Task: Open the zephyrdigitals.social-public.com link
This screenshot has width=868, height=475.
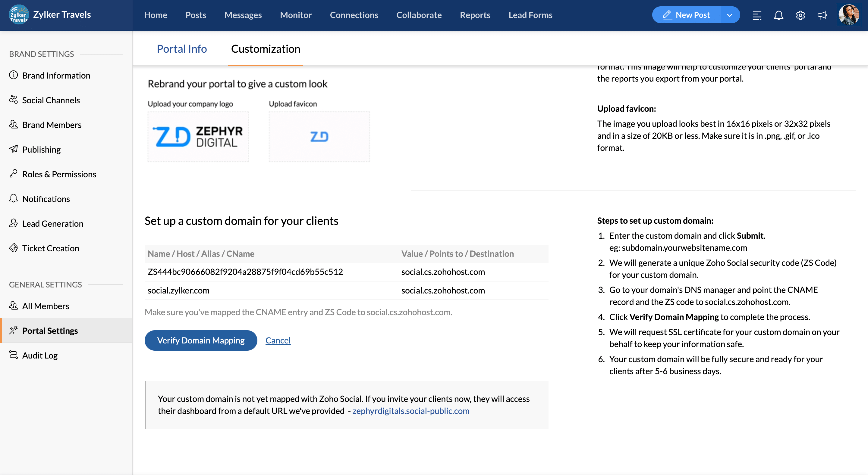Action: (x=411, y=411)
